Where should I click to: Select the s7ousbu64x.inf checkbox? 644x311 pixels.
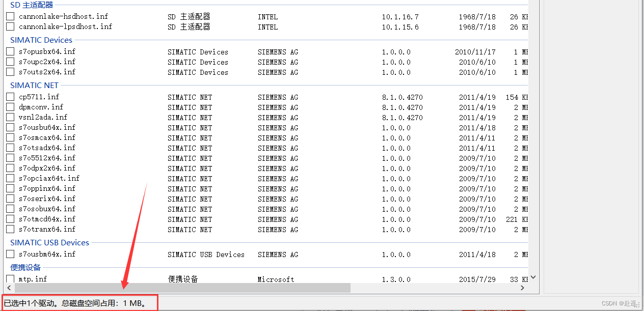click(10, 127)
